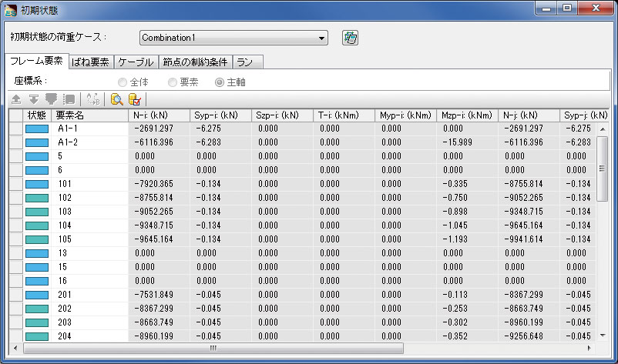The height and width of the screenshot is (364, 618).
Task: Click the grayed dotted-list block toolbar icon
Action: tap(69, 99)
